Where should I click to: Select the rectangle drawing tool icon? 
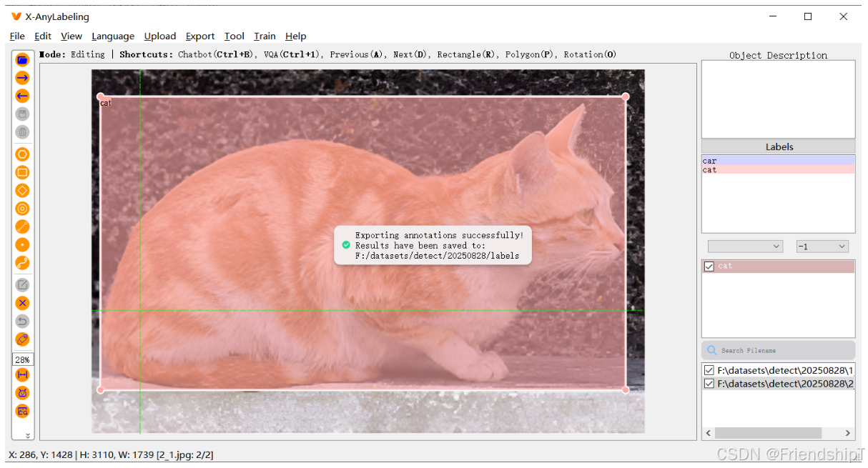[x=22, y=172]
